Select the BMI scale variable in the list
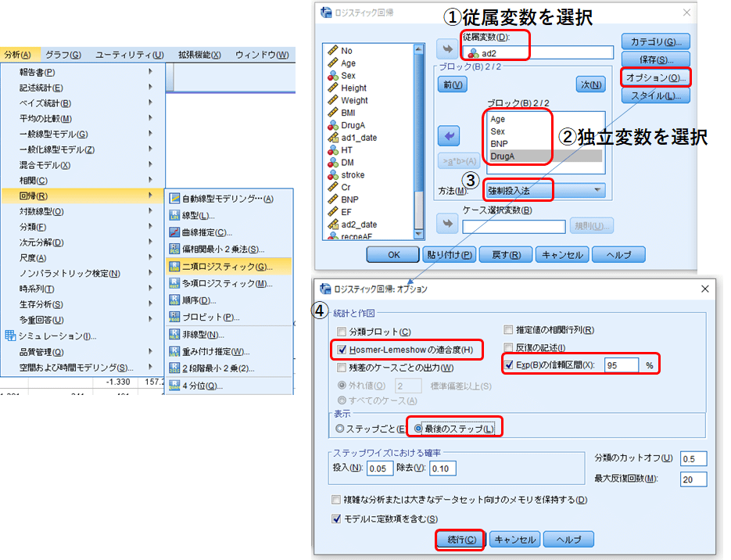 pos(348,113)
